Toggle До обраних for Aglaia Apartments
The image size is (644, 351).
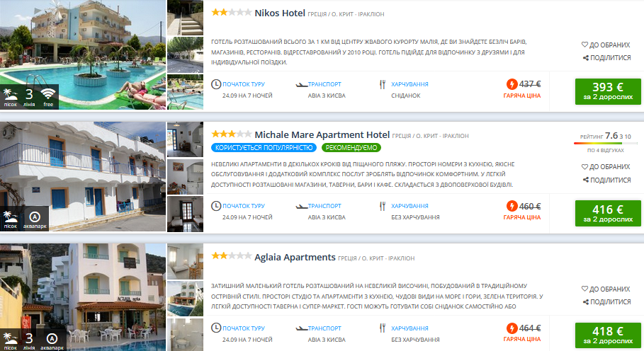606,289
